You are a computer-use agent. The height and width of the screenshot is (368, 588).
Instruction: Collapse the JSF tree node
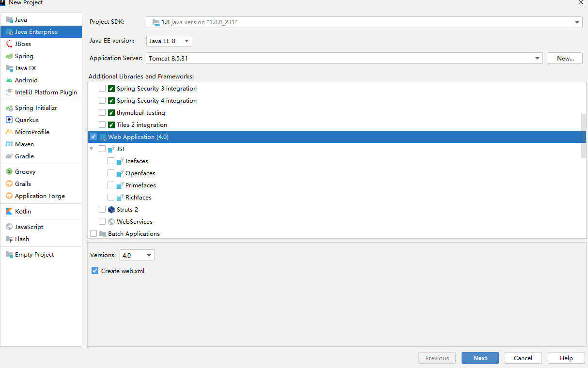92,149
